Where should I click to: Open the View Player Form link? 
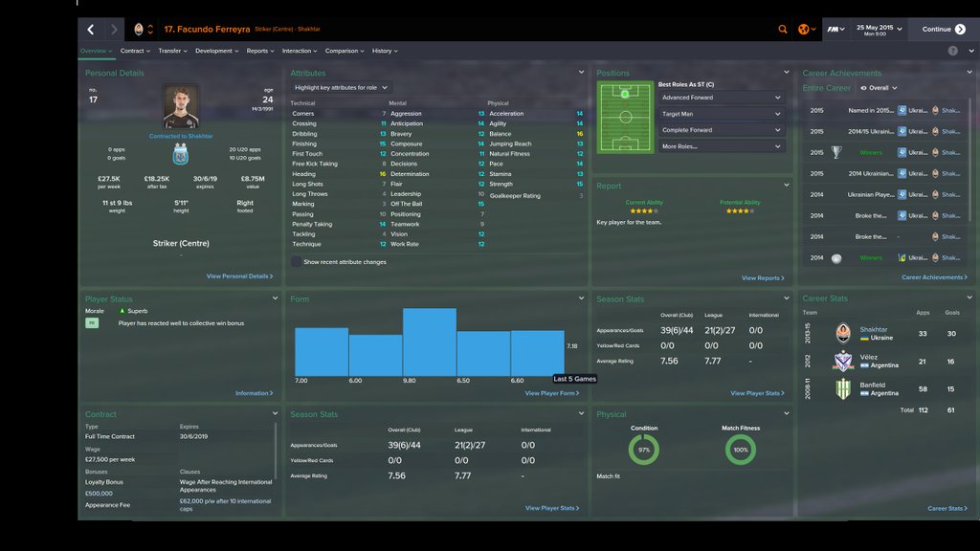click(551, 393)
